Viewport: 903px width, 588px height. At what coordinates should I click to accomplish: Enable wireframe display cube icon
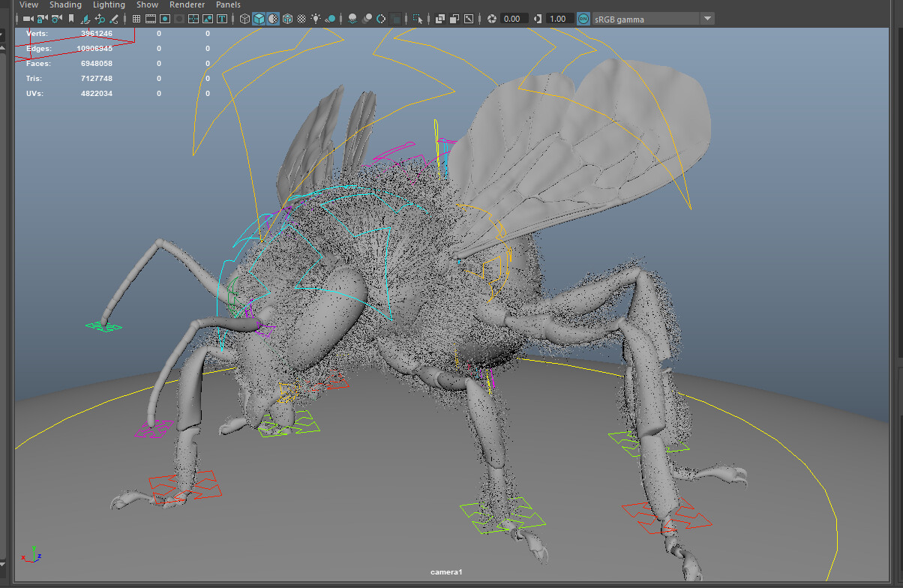[244, 19]
